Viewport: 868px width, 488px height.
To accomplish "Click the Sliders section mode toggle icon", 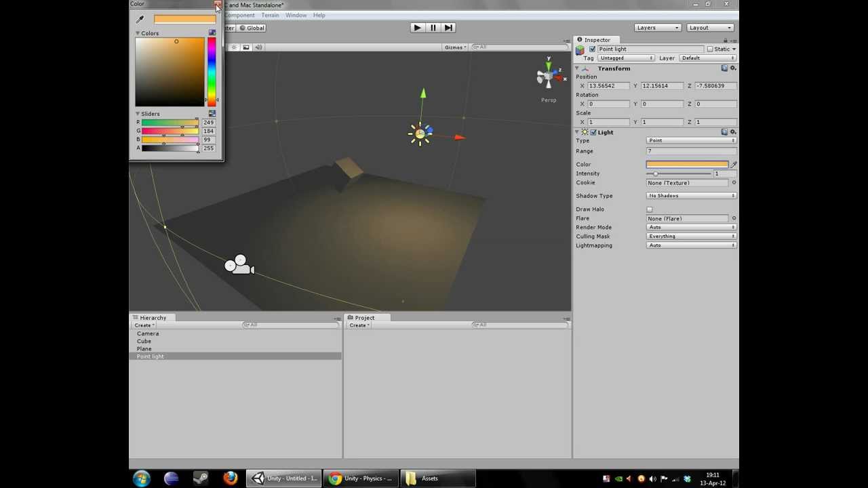I will 212,113.
